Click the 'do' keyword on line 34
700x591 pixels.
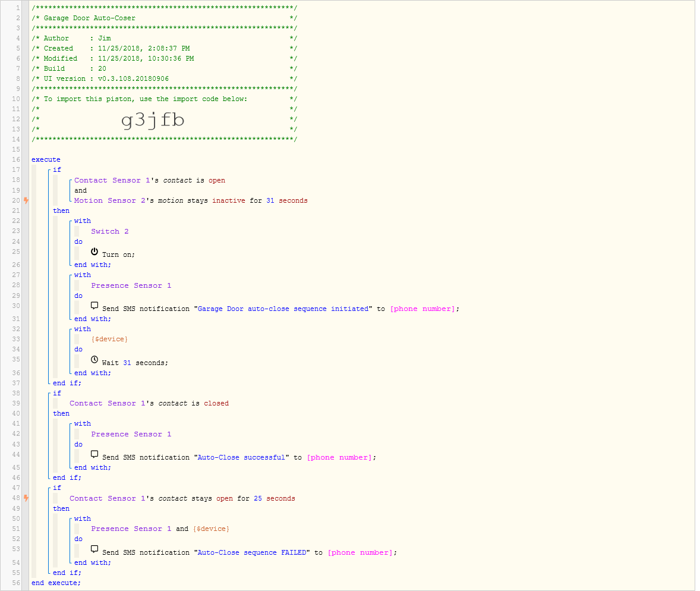pos(78,350)
